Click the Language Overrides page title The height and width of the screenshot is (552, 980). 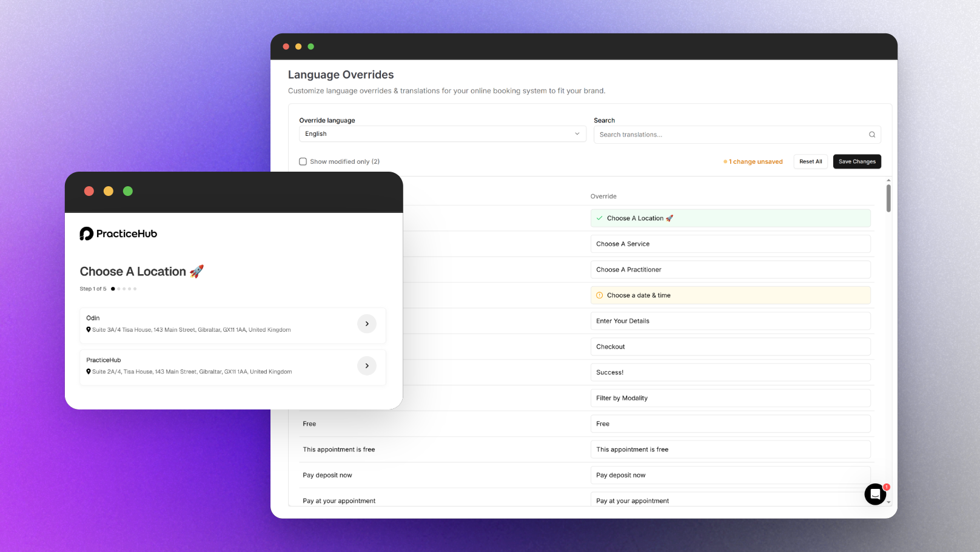click(x=340, y=74)
